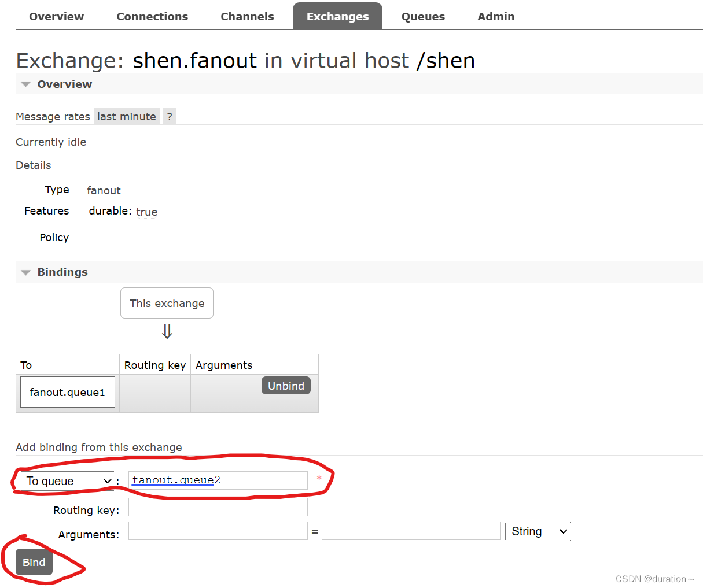Focus the Routing key input field

218,506
